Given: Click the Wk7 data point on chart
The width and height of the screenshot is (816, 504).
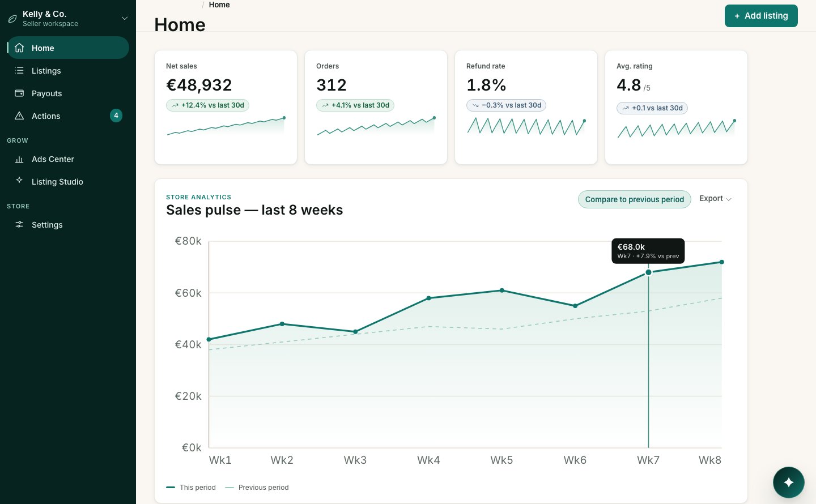Looking at the screenshot, I should 648,272.
